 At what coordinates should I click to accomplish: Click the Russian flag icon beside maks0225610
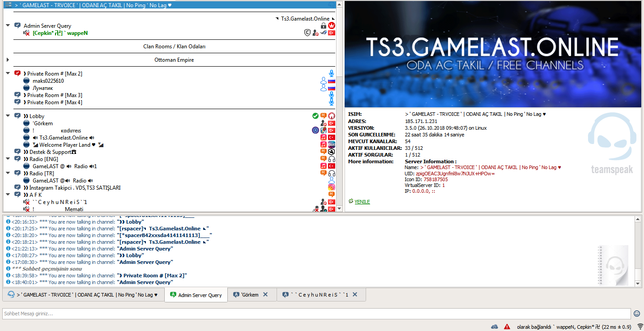pyautogui.click(x=332, y=81)
